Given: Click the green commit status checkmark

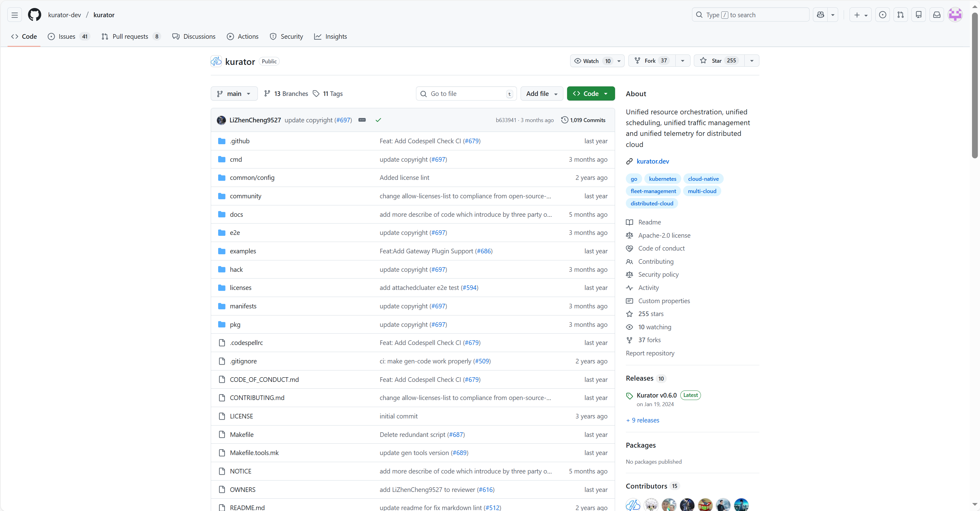Looking at the screenshot, I should [x=378, y=120].
